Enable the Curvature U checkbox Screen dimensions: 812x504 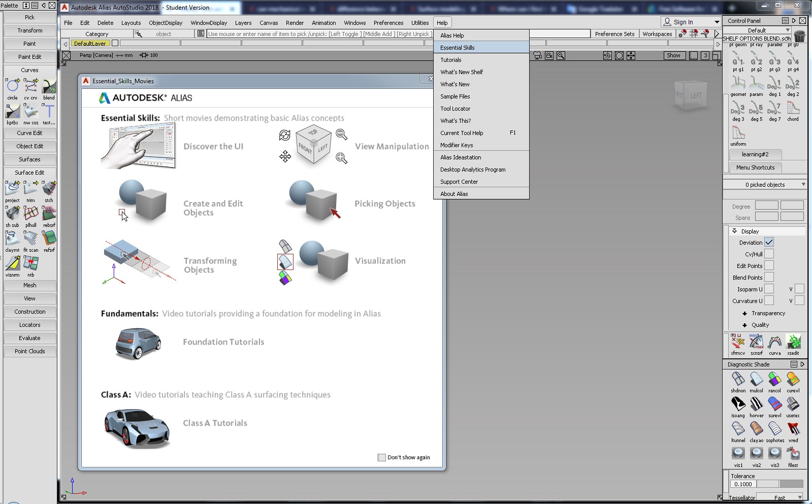(769, 300)
